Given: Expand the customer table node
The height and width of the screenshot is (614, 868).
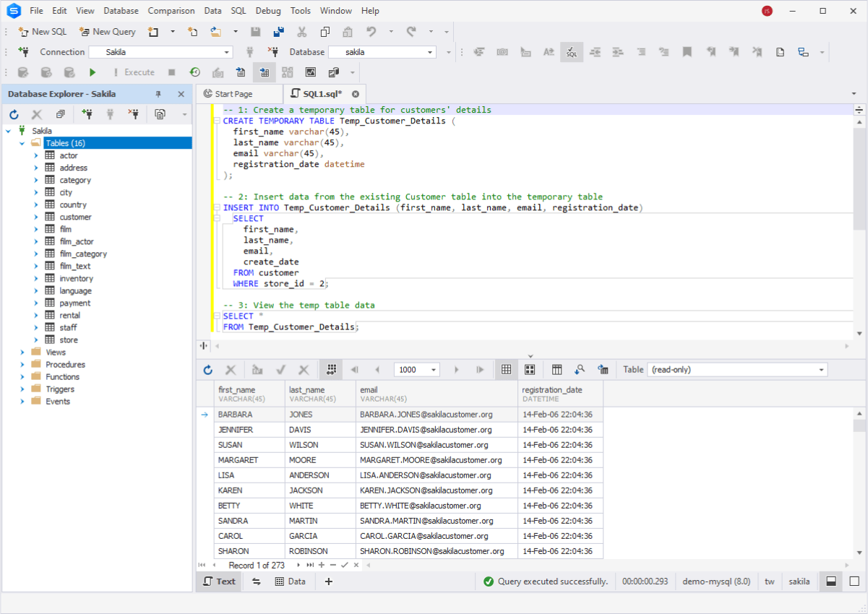Looking at the screenshot, I should (36, 217).
